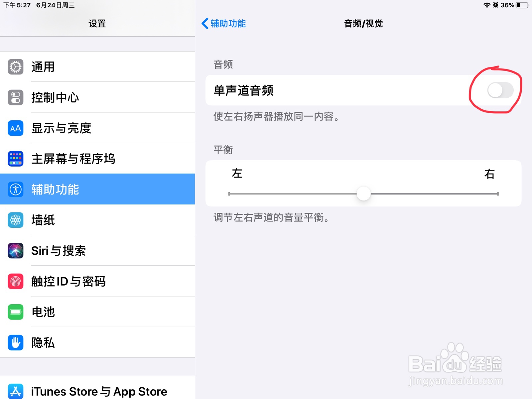
Task: Tap the 墙纸 flower icon
Action: point(16,220)
